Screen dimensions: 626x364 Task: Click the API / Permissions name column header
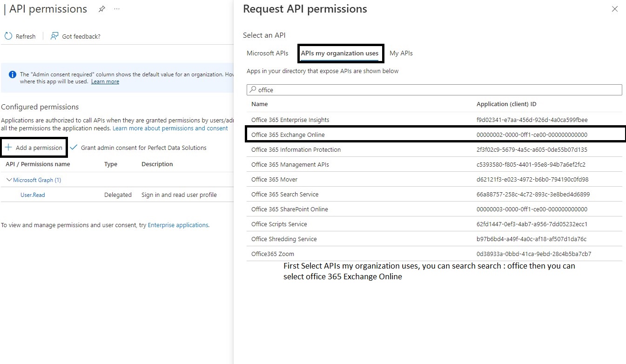click(38, 164)
